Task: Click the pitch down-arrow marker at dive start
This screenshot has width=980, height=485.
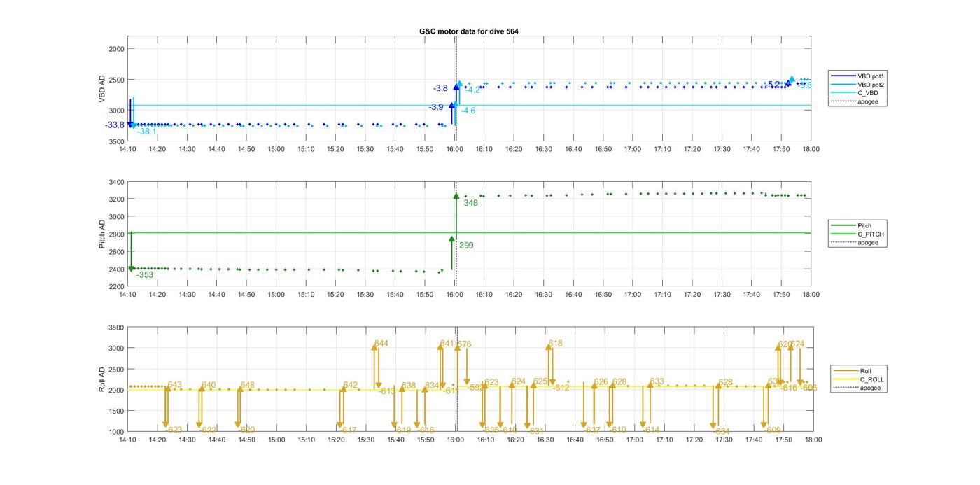Action: 131,269
